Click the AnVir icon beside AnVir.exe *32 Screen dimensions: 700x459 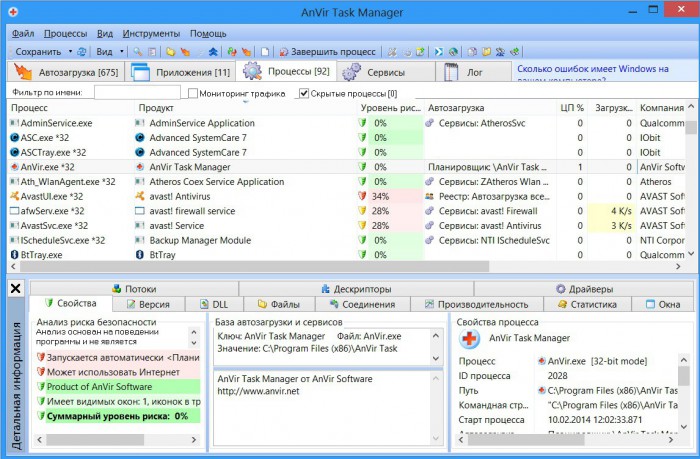[14, 167]
